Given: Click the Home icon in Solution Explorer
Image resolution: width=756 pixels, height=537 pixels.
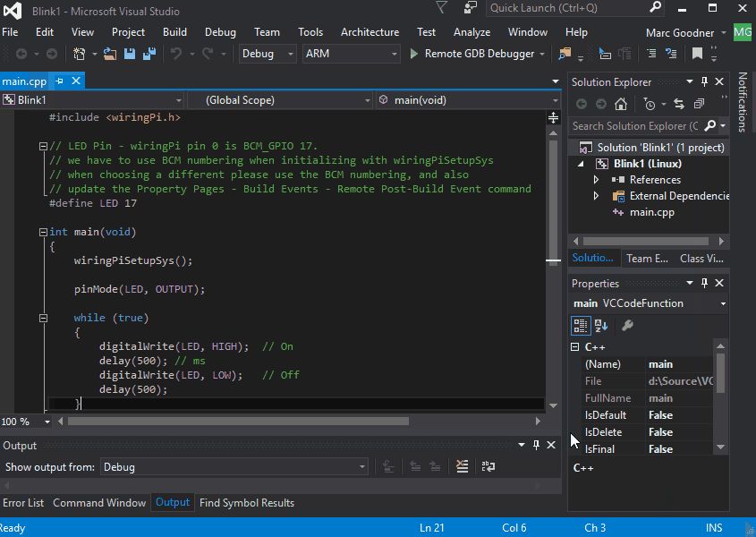Looking at the screenshot, I should point(621,104).
